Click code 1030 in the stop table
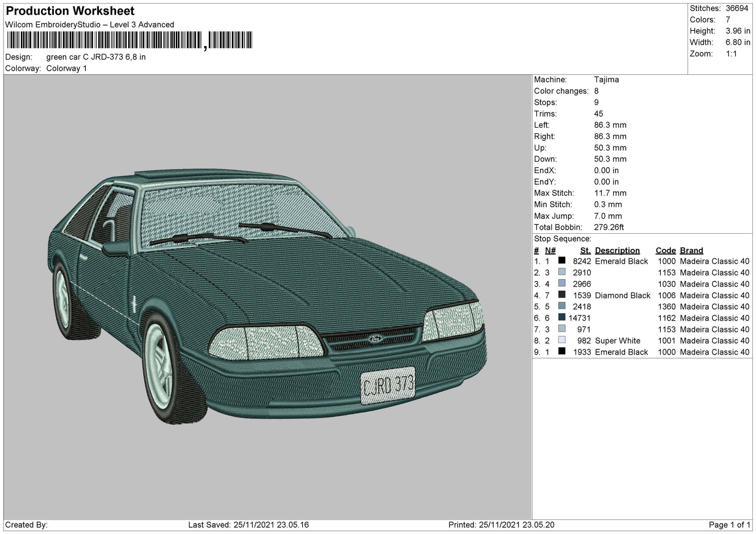The height and width of the screenshot is (534, 756). tap(667, 284)
